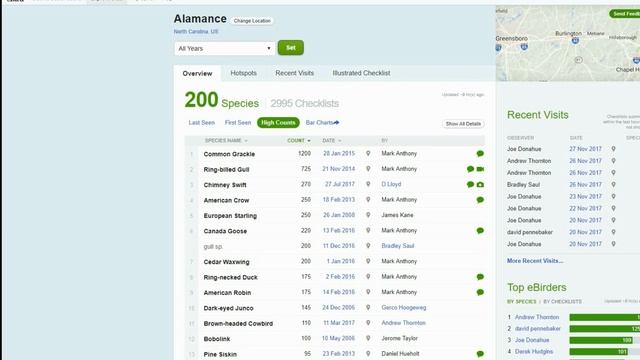Open the Bar Charts link

(x=322, y=123)
